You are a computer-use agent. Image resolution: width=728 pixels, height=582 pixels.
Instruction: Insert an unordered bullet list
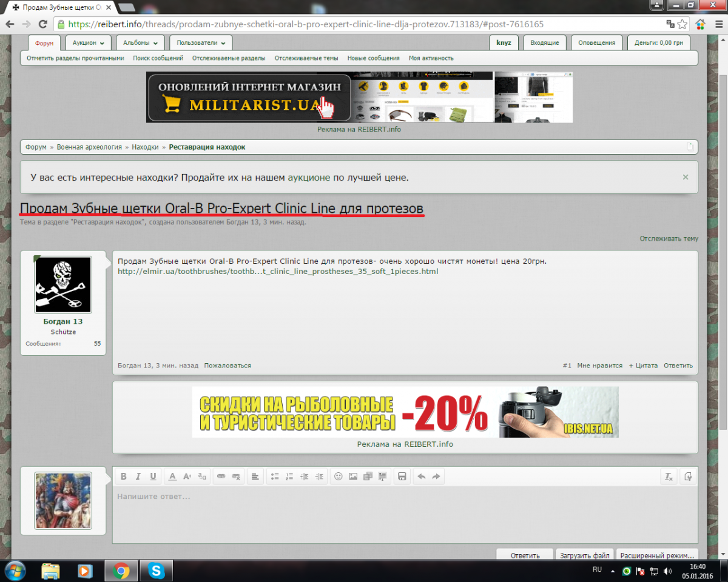coord(274,477)
